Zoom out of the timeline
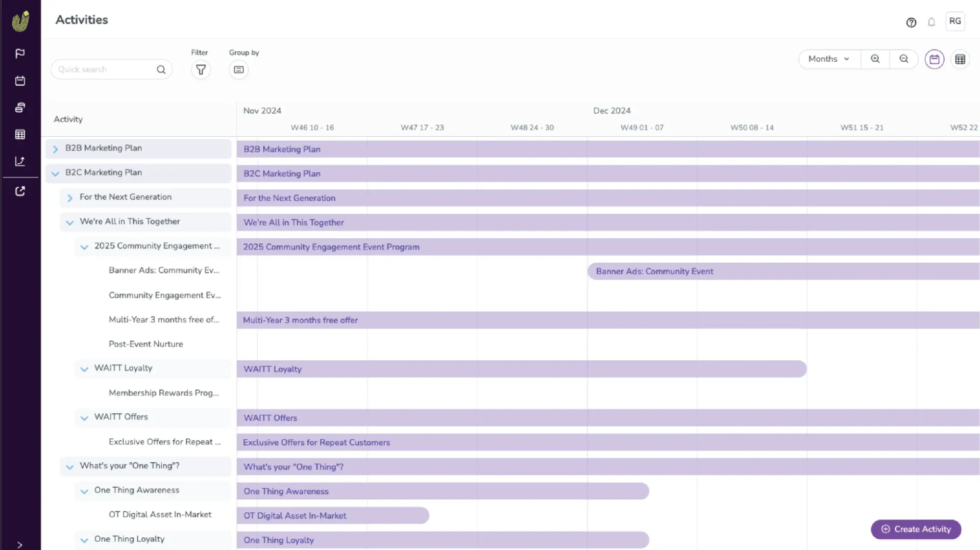 click(903, 59)
